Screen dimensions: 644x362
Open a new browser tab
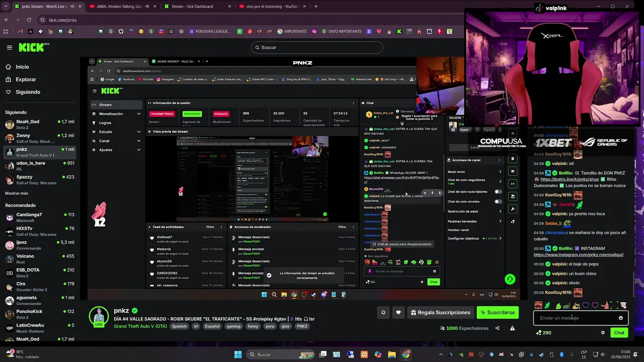316,7
